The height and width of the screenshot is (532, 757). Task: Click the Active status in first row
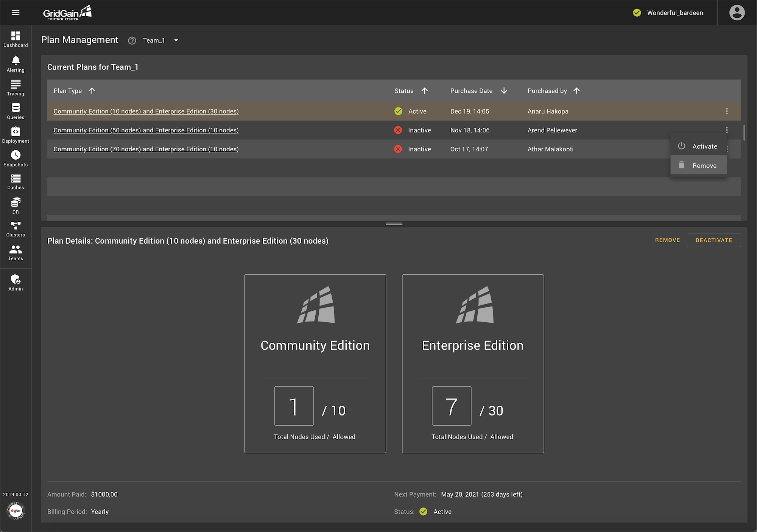pyautogui.click(x=417, y=111)
